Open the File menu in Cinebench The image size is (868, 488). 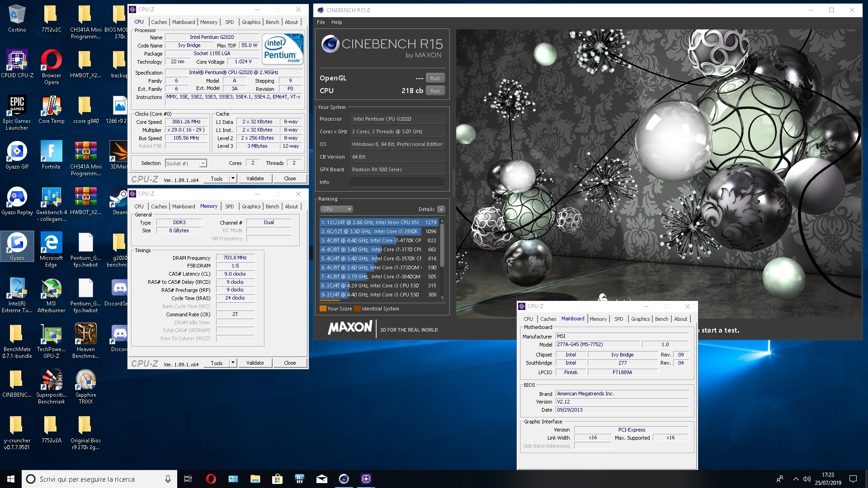[x=321, y=22]
